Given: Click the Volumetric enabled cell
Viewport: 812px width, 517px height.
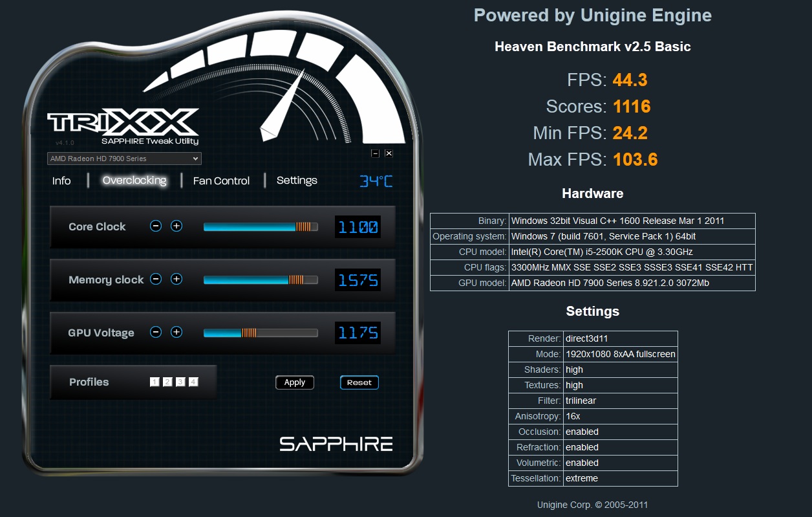Looking at the screenshot, I should tap(620, 463).
